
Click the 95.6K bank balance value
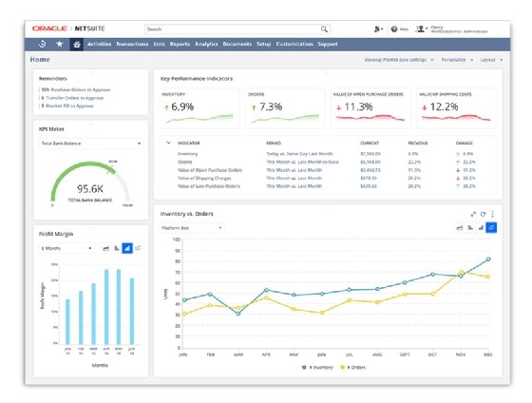pyautogui.click(x=90, y=189)
